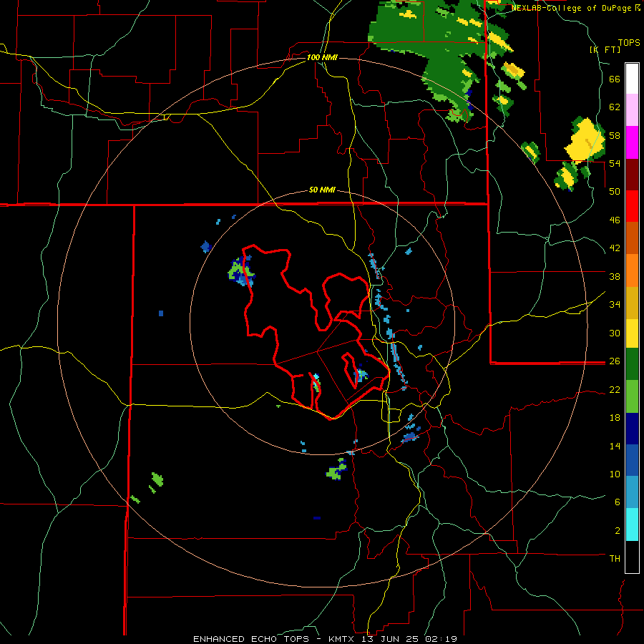Click the "50 NMI" range ring label
644x644 pixels.
pyautogui.click(x=322, y=190)
